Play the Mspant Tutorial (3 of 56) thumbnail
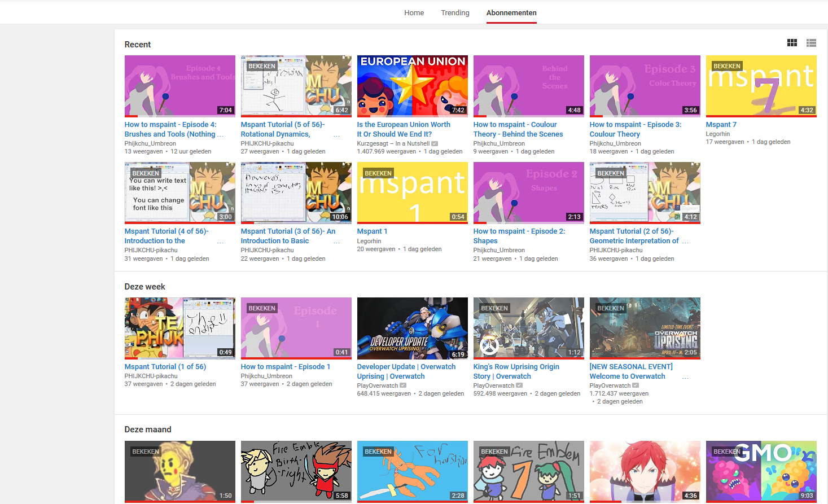The height and width of the screenshot is (504, 828). coord(296,192)
